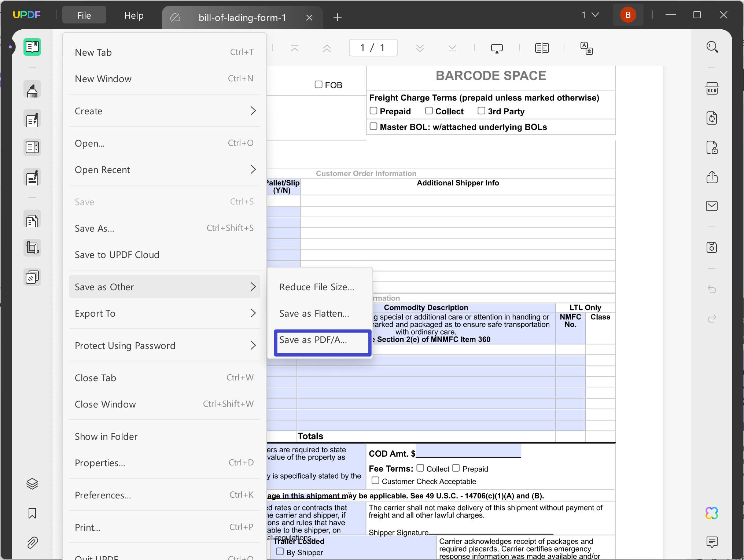Open the Translate tool in the top toolbar
Viewport: 744px width, 560px height.
click(586, 48)
